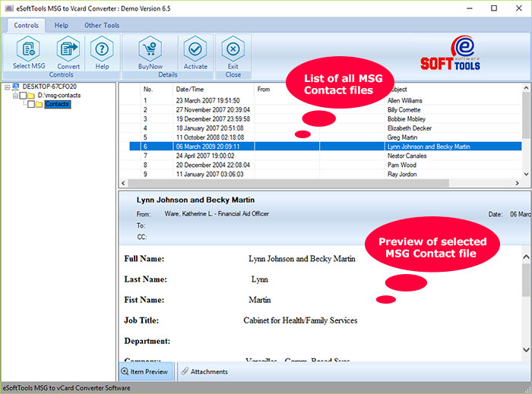Click the list's scroll down arrow
Screen dimensions: 532x394
(x=526, y=174)
